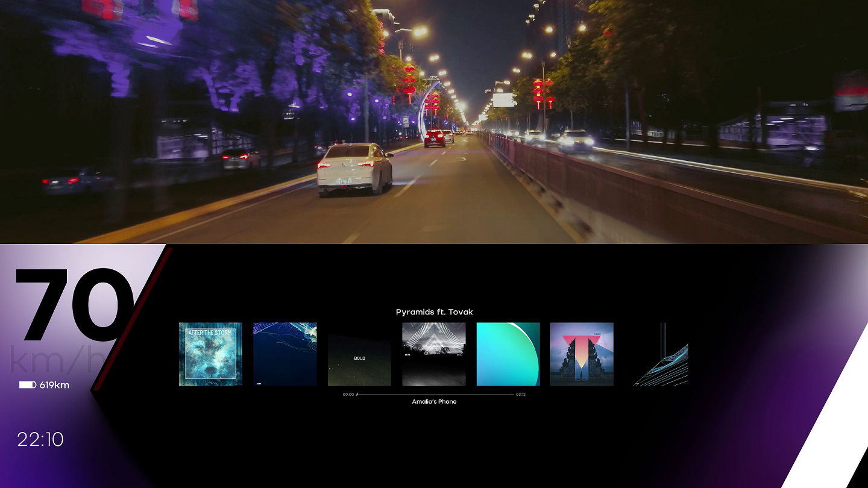Select the BOLD album artwork
Image resolution: width=868 pixels, height=488 pixels.
(359, 358)
